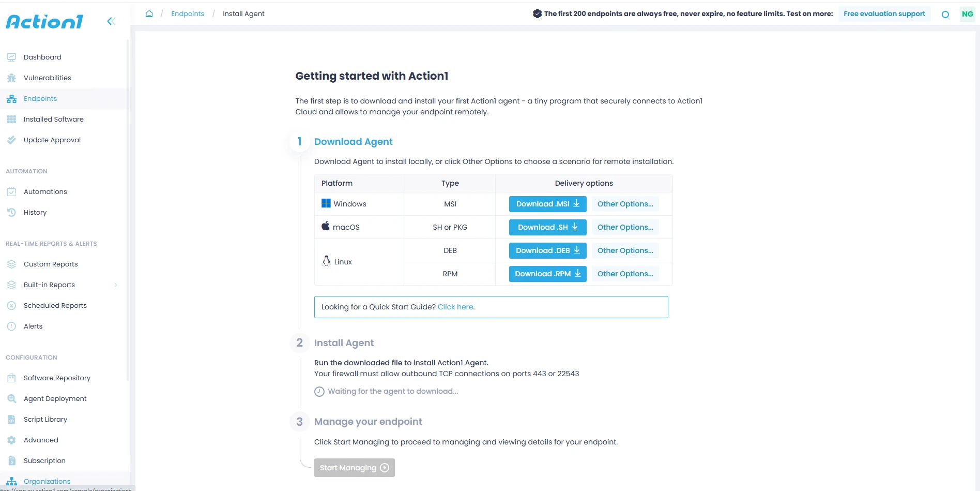Open the NG user avatar menu
Image resolution: width=980 pixels, height=491 pixels.
(967, 14)
